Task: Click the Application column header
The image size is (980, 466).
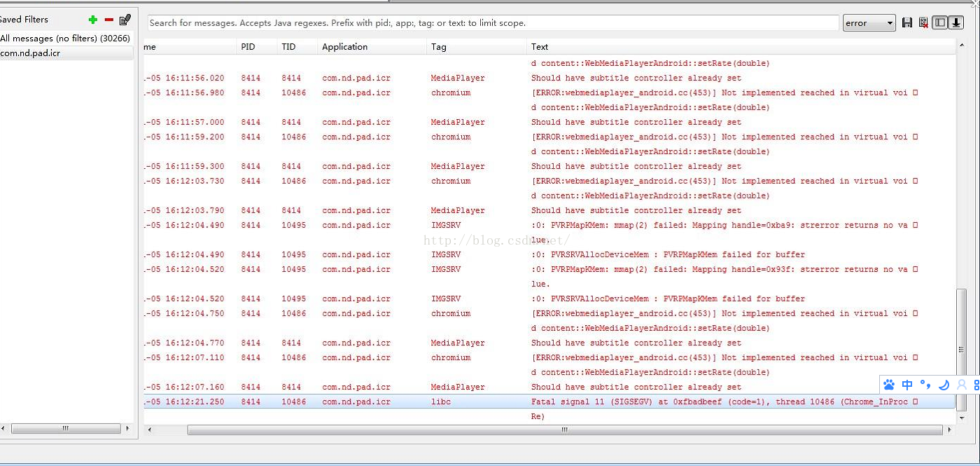Action: click(373, 47)
